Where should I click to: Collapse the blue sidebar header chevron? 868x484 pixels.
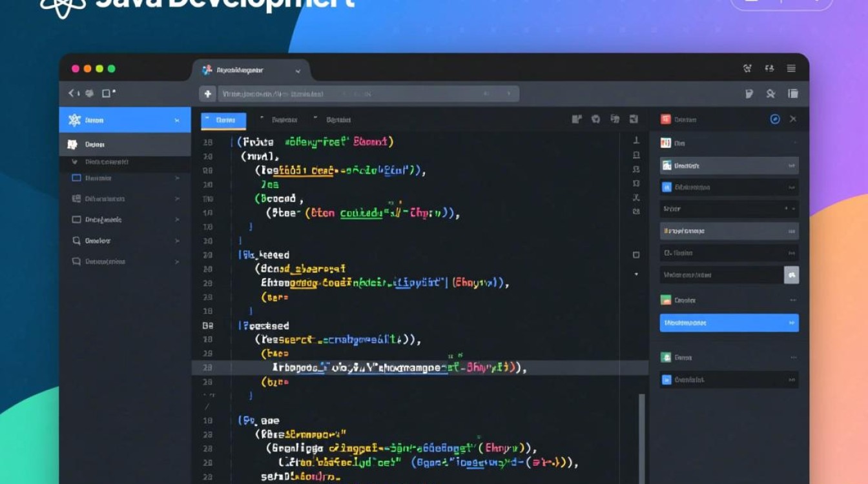pos(177,121)
